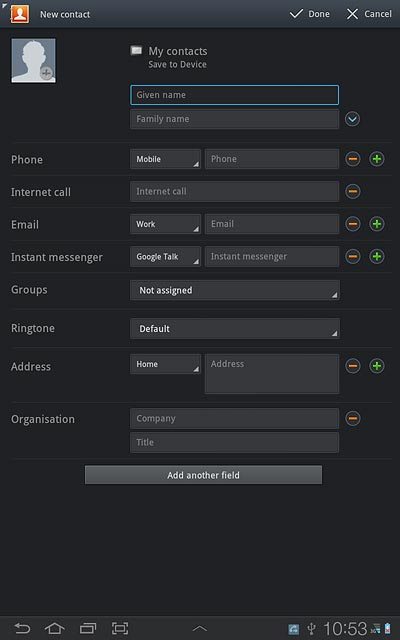Go back using the system back arrow
The height and width of the screenshot is (640, 400).
(x=22, y=628)
